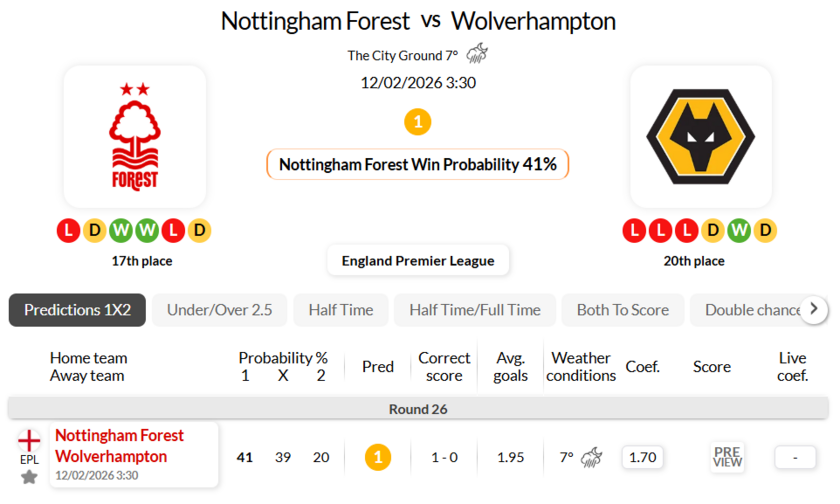Click the live coefficient dash box

coord(795,457)
